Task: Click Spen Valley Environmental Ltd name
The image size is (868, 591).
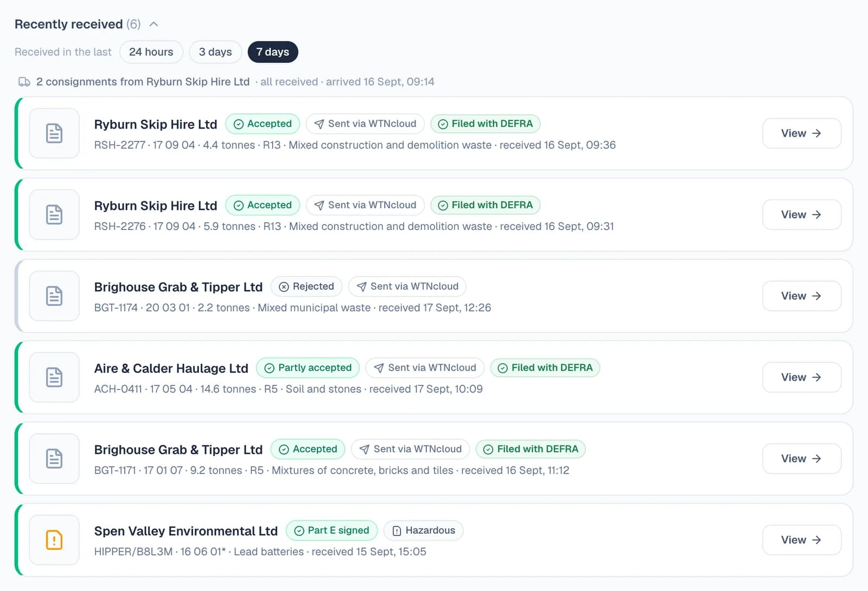Action: click(186, 531)
